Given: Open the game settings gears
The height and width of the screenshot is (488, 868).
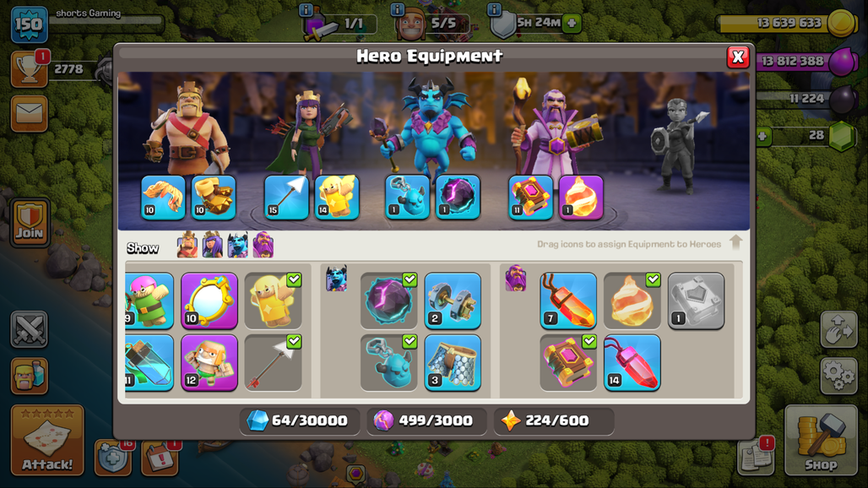Looking at the screenshot, I should 838,376.
